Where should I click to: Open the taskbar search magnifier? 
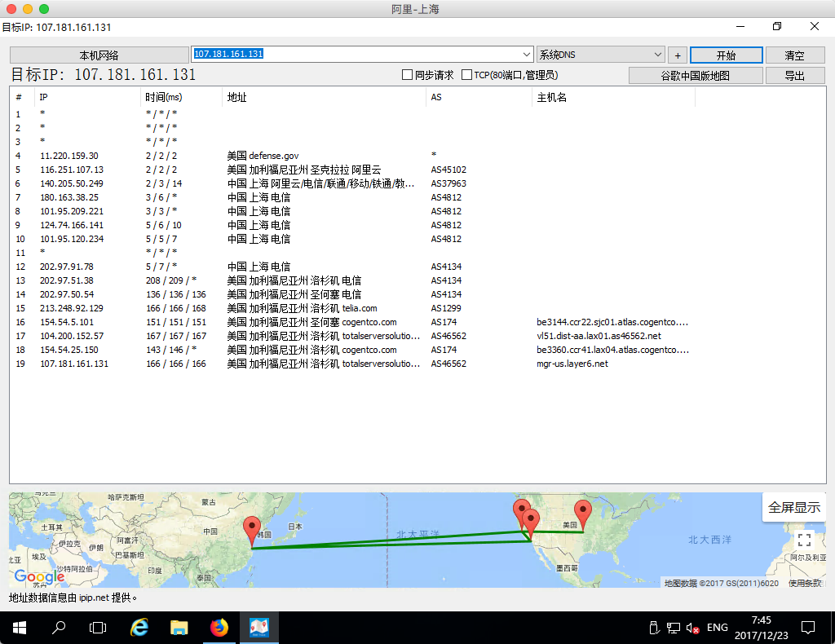(59, 628)
